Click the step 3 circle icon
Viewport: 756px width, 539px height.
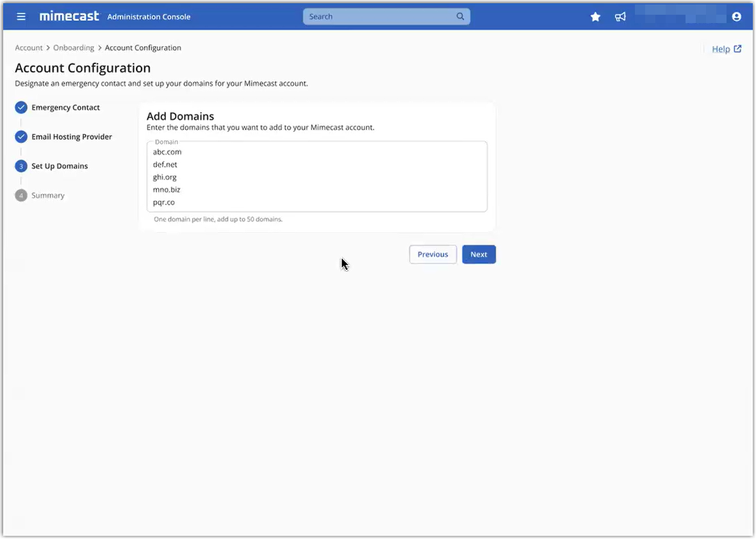pyautogui.click(x=21, y=166)
